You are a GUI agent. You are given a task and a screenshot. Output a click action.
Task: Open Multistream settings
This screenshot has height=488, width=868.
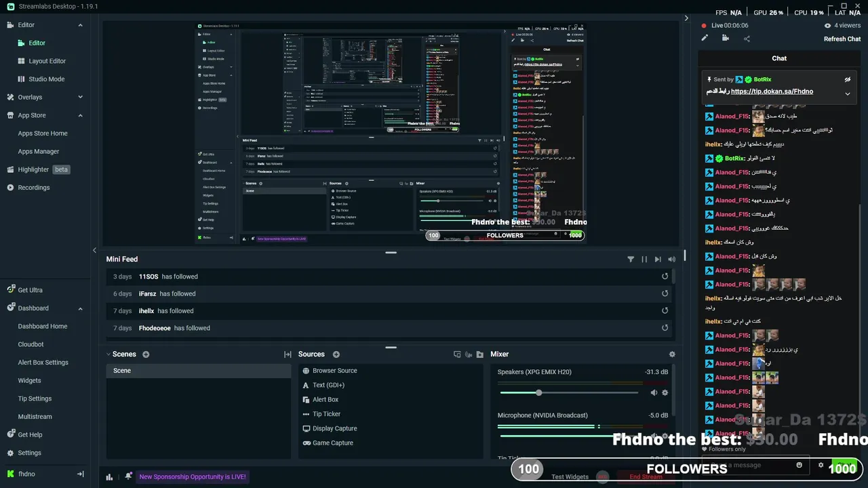point(35,417)
